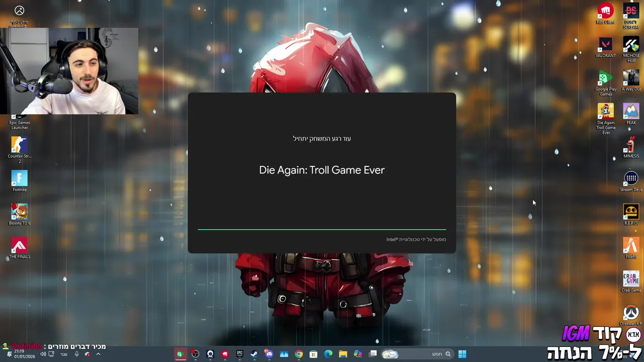Viewport: 644px width, 362px height.
Task: Launch Counter-Strike 2 desktop shortcut
Action: pyautogui.click(x=20, y=149)
